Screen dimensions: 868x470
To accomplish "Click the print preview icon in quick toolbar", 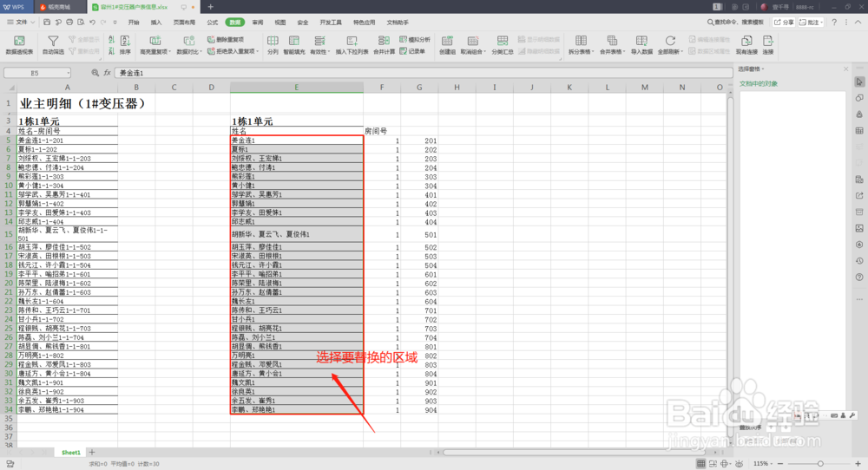I will [x=81, y=23].
